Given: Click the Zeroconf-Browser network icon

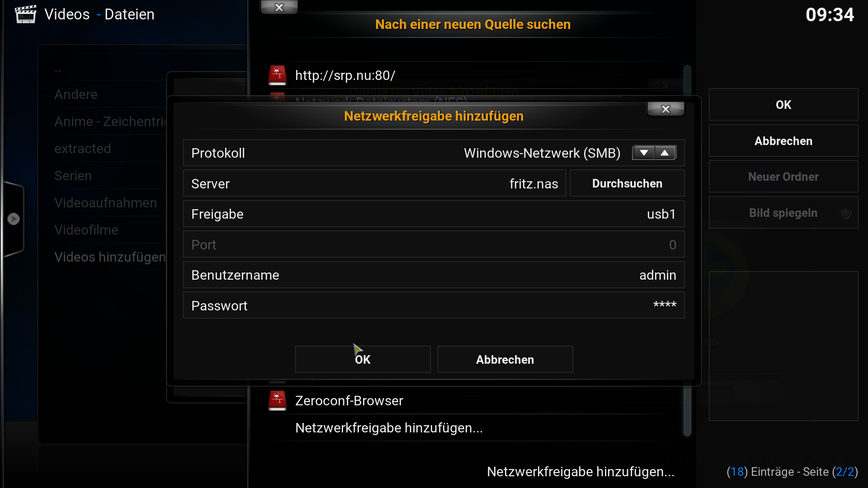Looking at the screenshot, I should pyautogui.click(x=277, y=400).
